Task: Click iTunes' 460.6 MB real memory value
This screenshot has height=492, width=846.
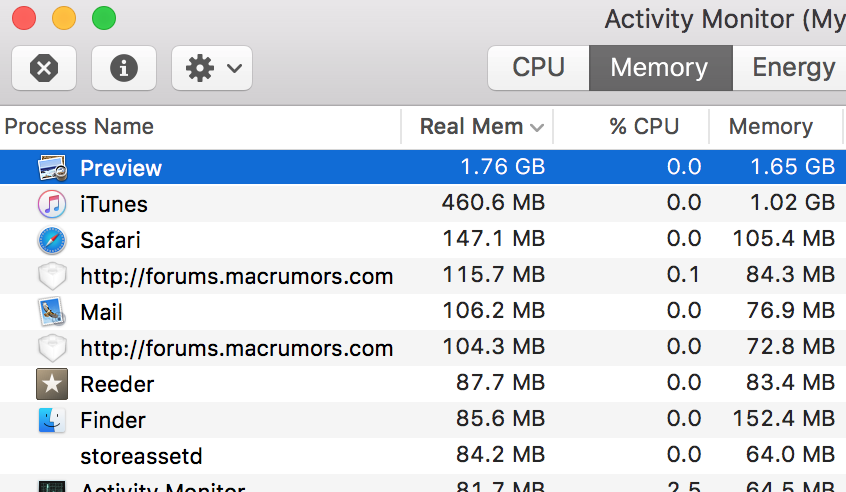Action: [493, 203]
